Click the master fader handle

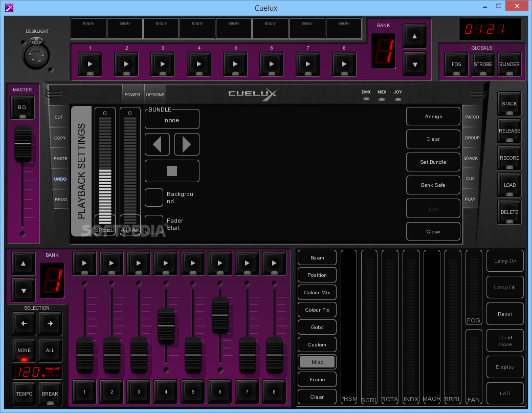23,144
